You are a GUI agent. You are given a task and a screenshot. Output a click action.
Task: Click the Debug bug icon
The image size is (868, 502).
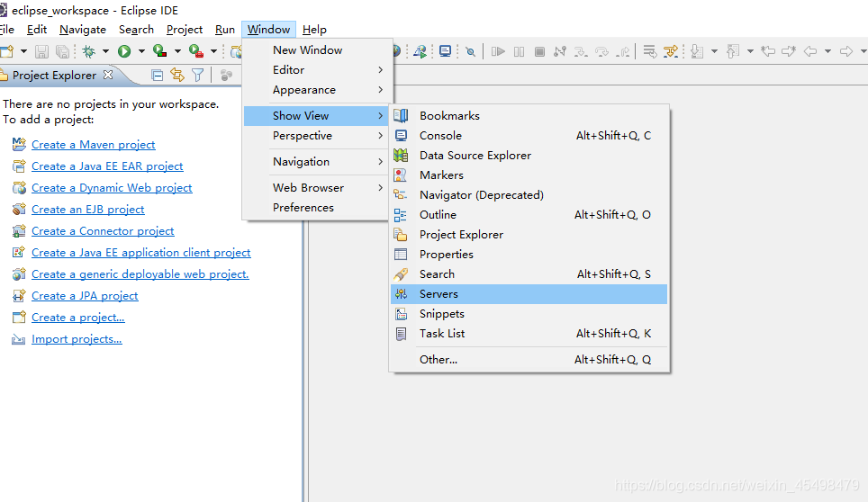click(x=88, y=51)
